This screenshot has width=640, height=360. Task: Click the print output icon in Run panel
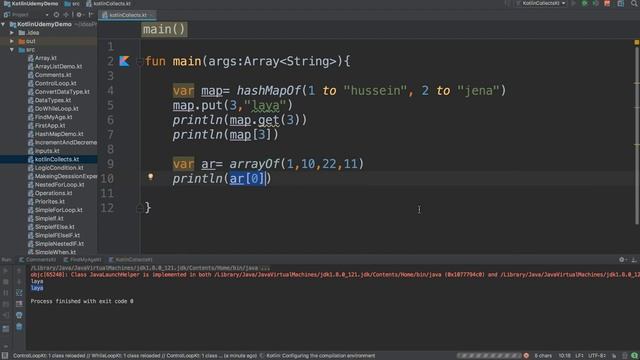(x=19, y=315)
